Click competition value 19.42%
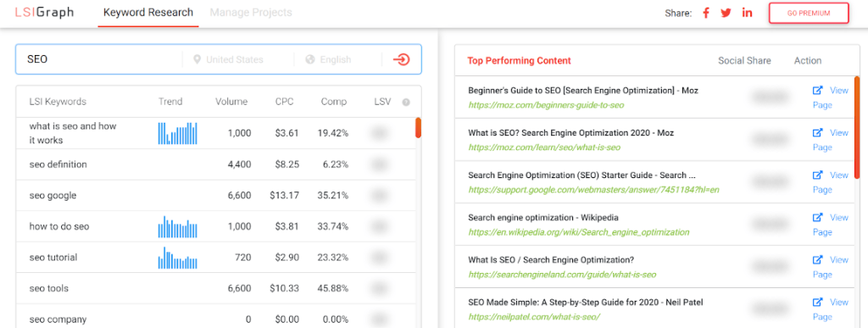This screenshot has height=328, width=868. 332,133
